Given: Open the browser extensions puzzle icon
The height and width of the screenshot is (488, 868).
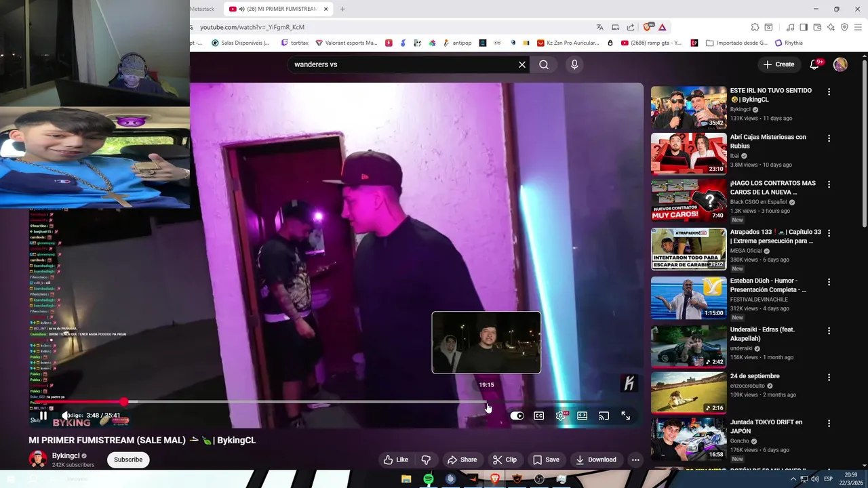Looking at the screenshot, I should 755,27.
